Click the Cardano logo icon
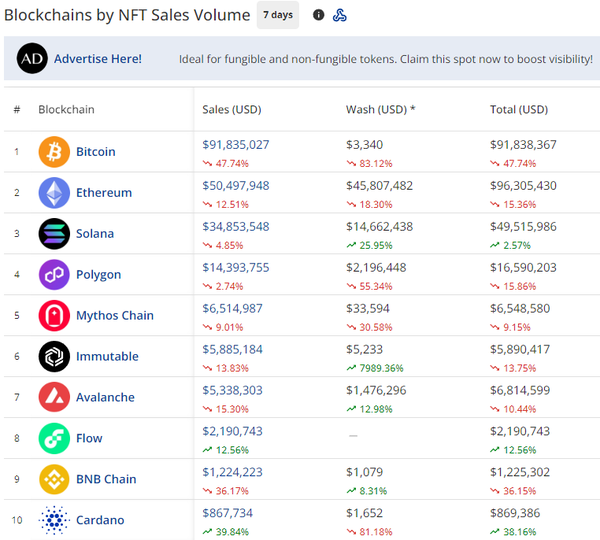Screen dimensions: 600x540 pos(54,520)
